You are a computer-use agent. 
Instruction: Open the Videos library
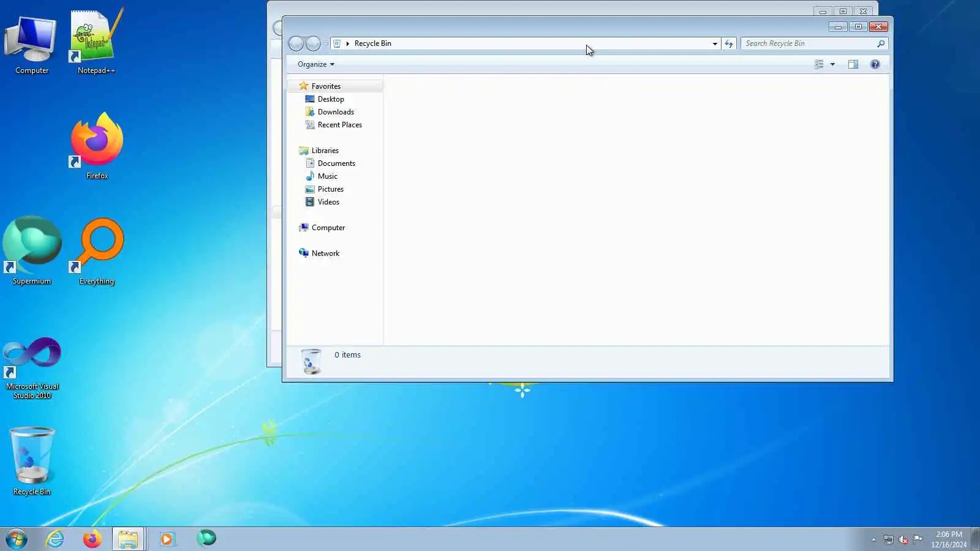click(328, 202)
